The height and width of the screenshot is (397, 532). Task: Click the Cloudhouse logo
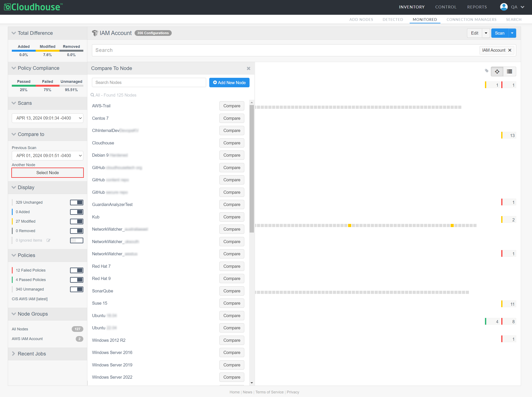[x=33, y=7]
